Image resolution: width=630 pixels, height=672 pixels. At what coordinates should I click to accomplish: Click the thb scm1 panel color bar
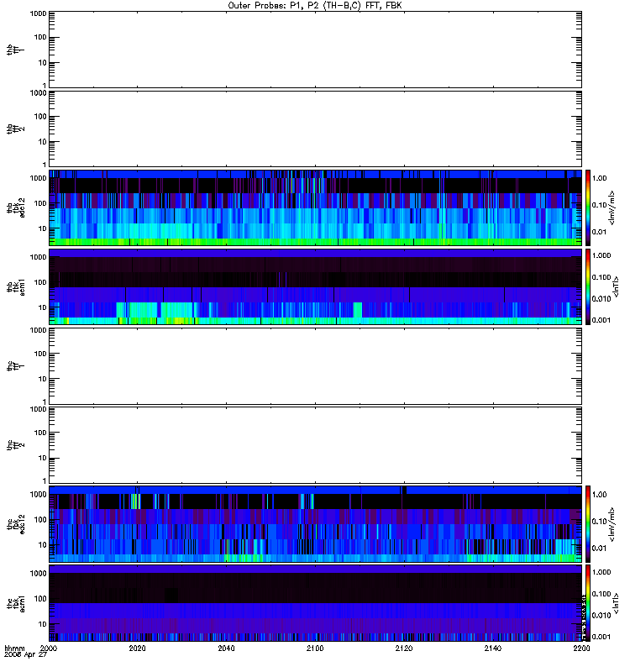coord(588,286)
